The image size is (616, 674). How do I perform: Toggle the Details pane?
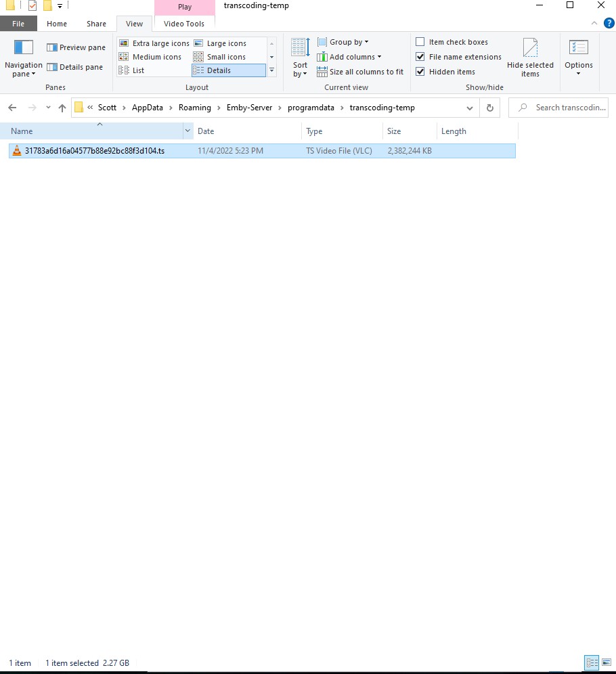74,67
